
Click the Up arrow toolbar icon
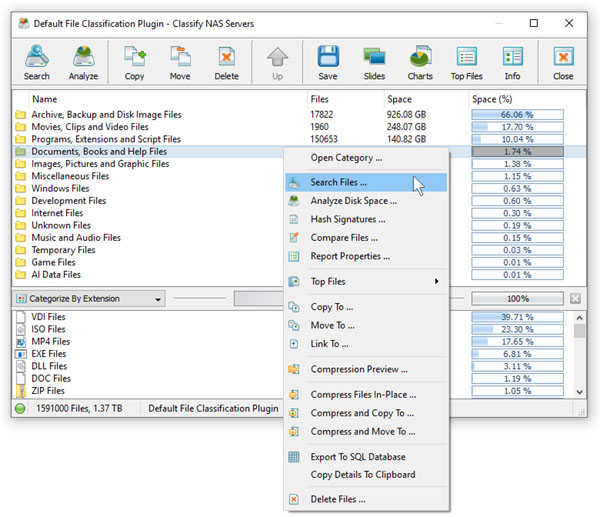point(277,57)
